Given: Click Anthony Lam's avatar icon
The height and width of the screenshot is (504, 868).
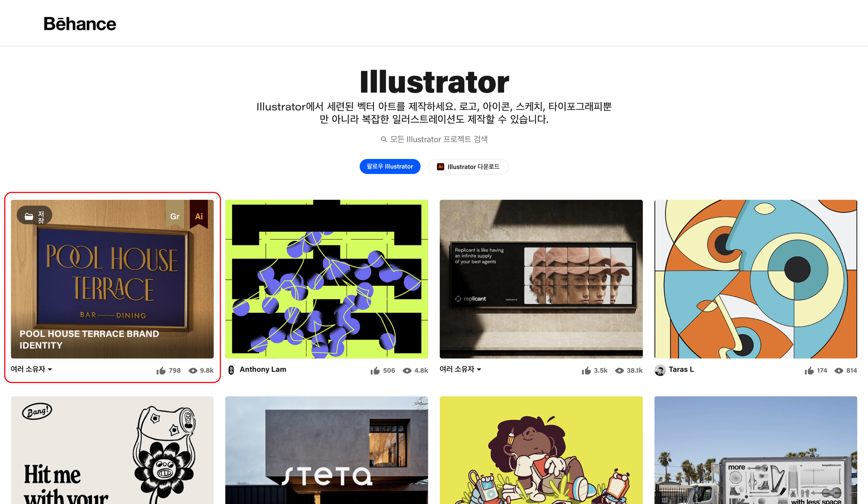Looking at the screenshot, I should click(231, 370).
